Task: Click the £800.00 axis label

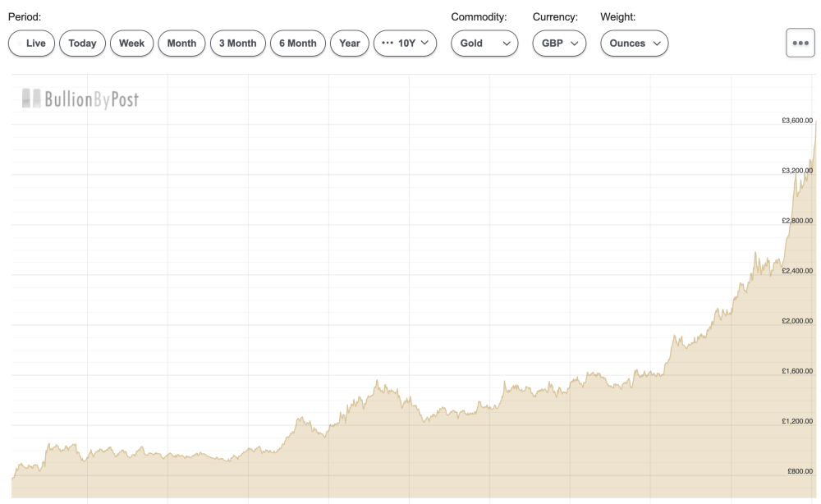Action: (800, 471)
